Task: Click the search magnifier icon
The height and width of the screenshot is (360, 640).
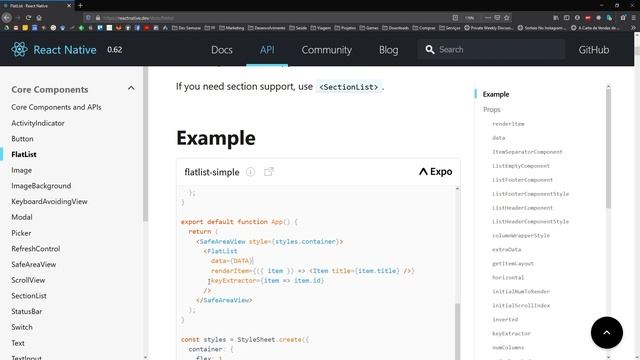Action: (429, 49)
